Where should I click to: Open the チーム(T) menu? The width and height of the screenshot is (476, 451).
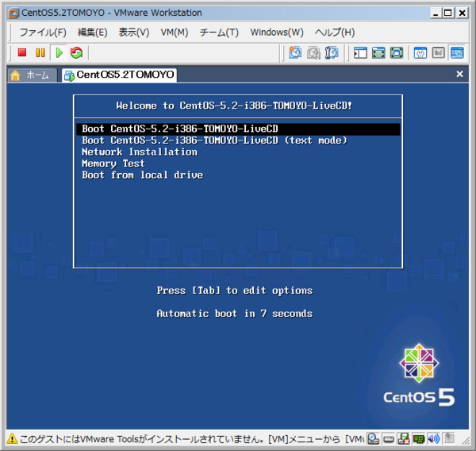(219, 33)
